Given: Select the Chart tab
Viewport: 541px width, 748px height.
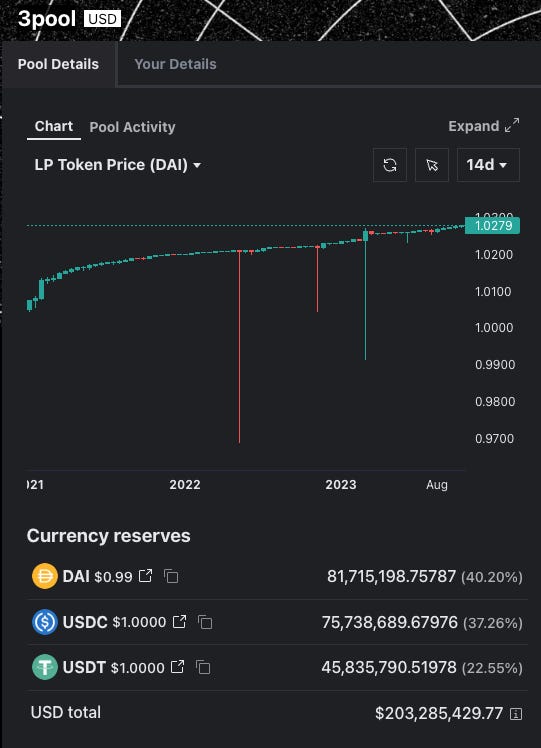Looking at the screenshot, I should point(54,126).
